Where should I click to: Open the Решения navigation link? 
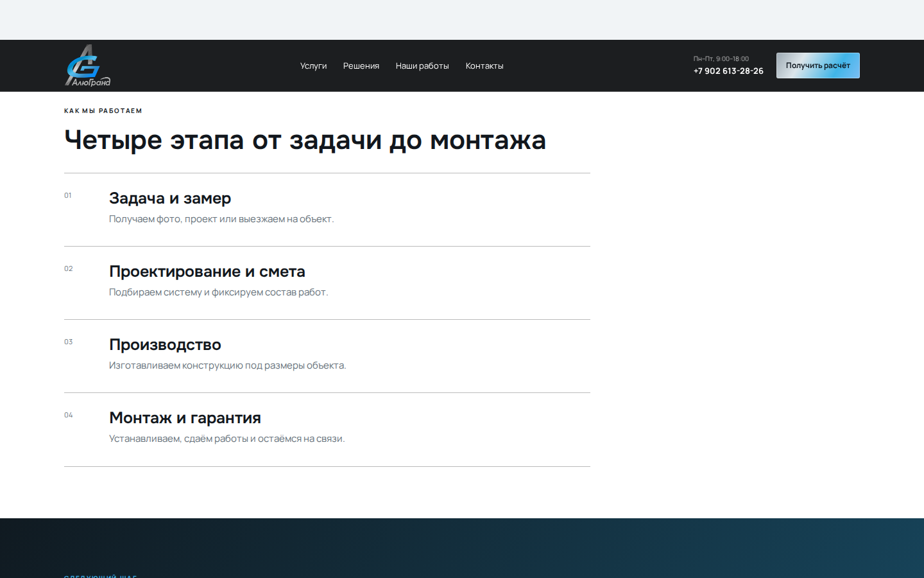click(x=361, y=66)
